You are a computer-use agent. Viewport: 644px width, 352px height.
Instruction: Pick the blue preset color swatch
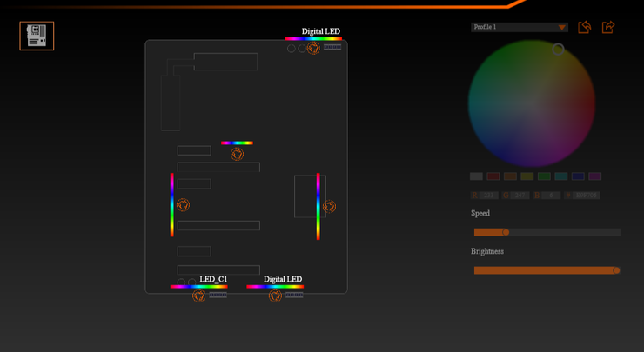[x=578, y=176]
